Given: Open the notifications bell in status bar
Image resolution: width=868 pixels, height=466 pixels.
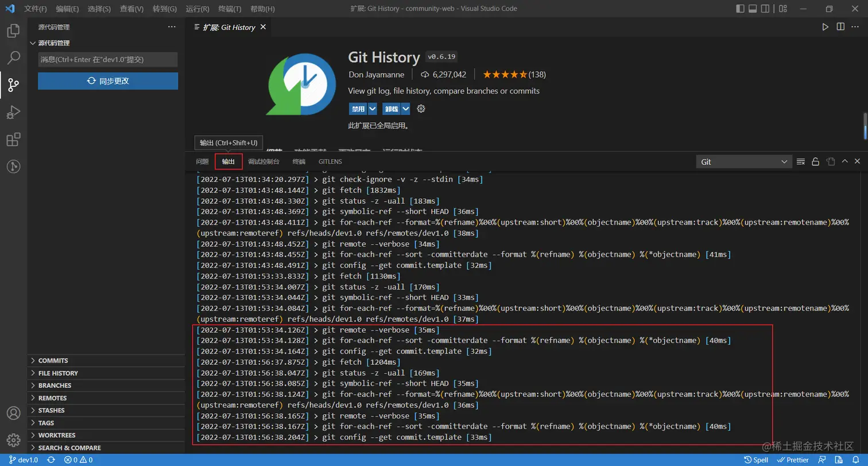Looking at the screenshot, I should coord(857,460).
